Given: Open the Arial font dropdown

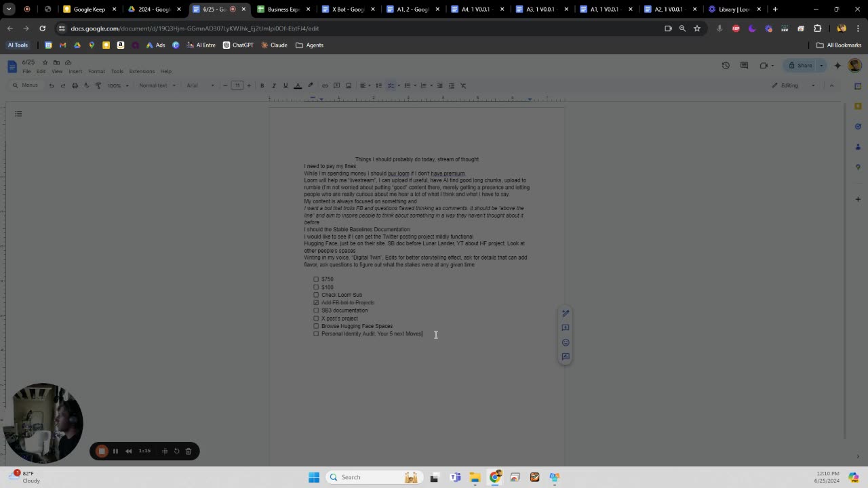Looking at the screenshot, I should pyautogui.click(x=200, y=85).
